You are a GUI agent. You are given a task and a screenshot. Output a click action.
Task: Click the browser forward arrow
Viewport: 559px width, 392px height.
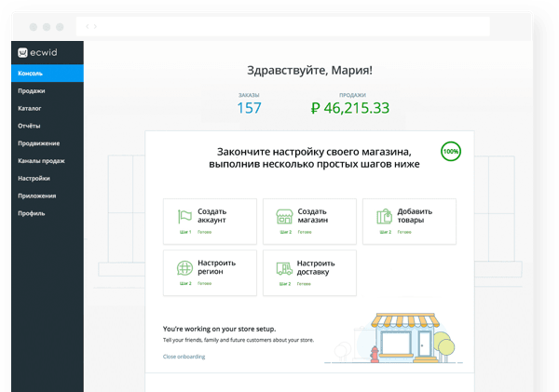pyautogui.click(x=95, y=26)
